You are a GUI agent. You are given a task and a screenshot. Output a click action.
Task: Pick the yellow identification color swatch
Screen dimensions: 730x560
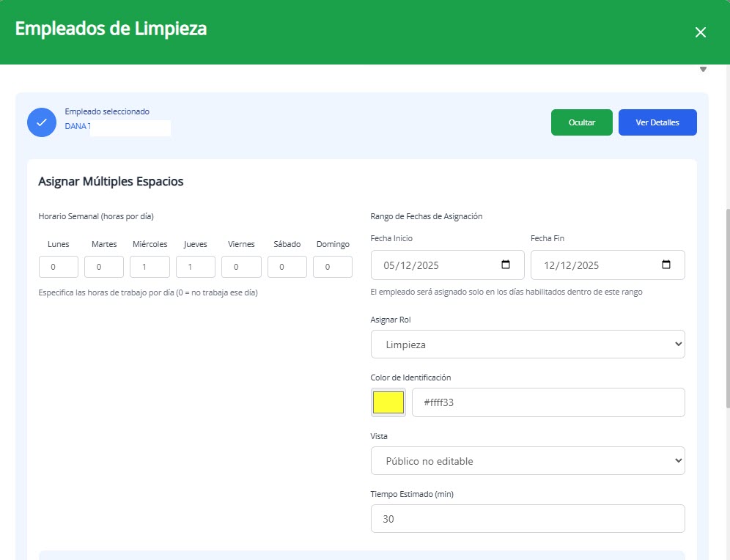[x=388, y=402]
